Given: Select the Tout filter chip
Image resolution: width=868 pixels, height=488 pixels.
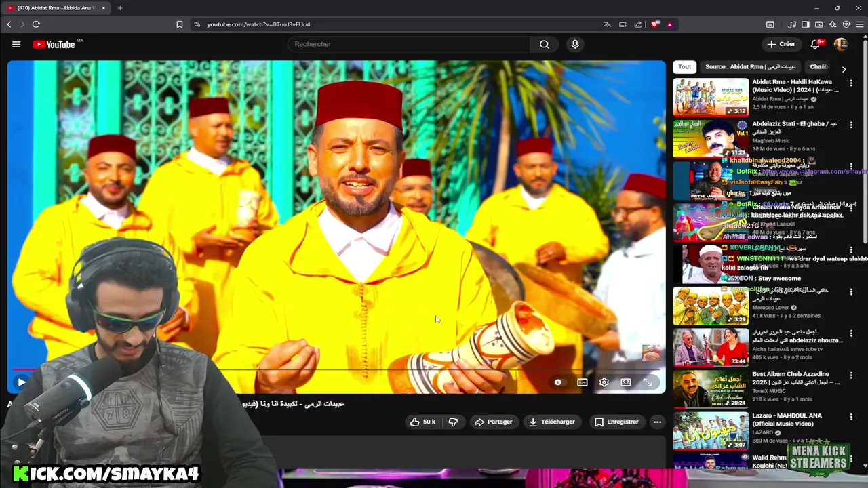Looking at the screenshot, I should [x=685, y=67].
